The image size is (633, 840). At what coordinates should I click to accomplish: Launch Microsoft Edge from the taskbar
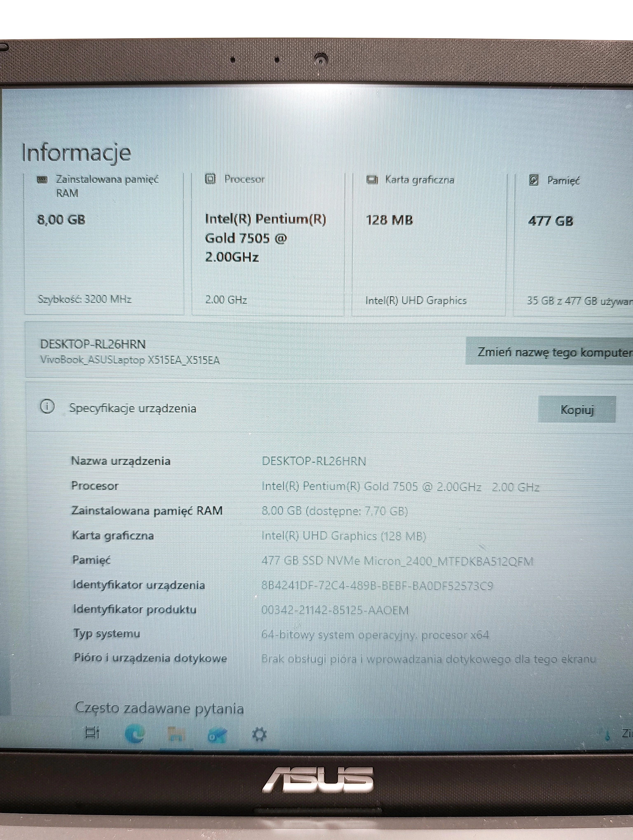point(135,733)
